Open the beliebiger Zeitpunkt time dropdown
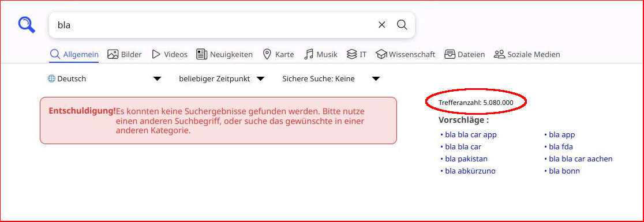 tap(222, 79)
